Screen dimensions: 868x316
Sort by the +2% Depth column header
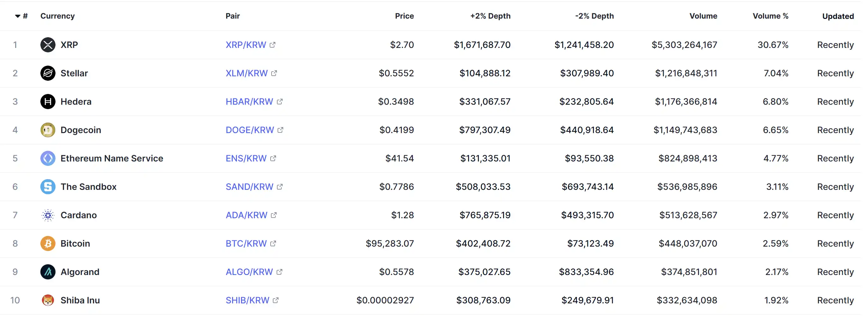490,16
